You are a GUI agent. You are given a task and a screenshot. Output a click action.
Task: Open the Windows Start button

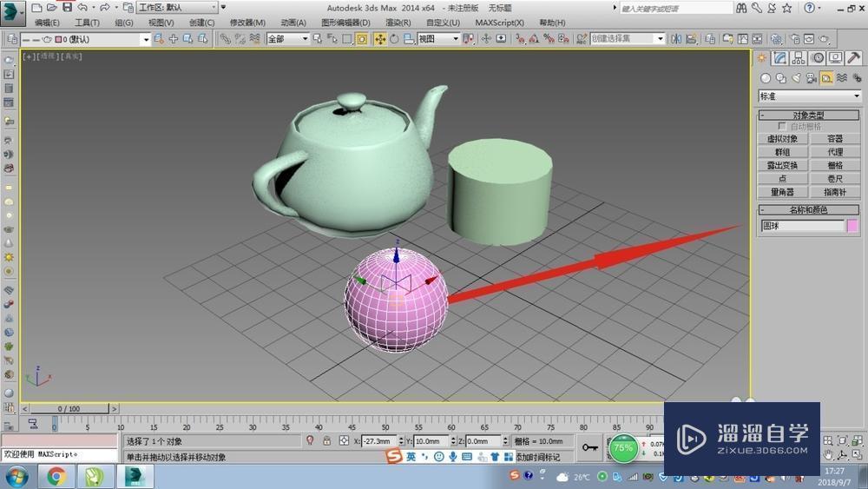[16, 476]
